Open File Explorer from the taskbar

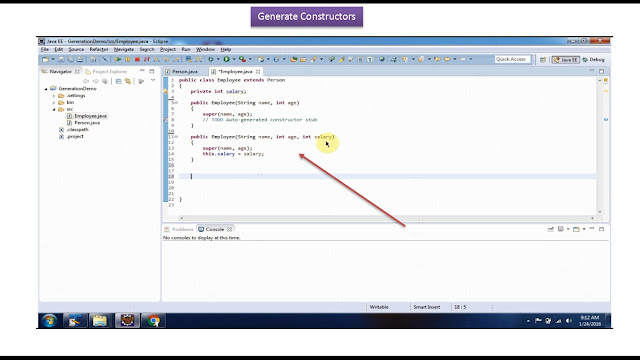coord(100,321)
